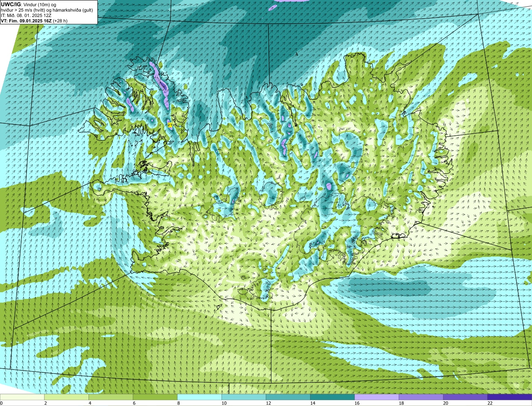Click the legend value 2
The width and height of the screenshot is (532, 406).
tap(46, 403)
